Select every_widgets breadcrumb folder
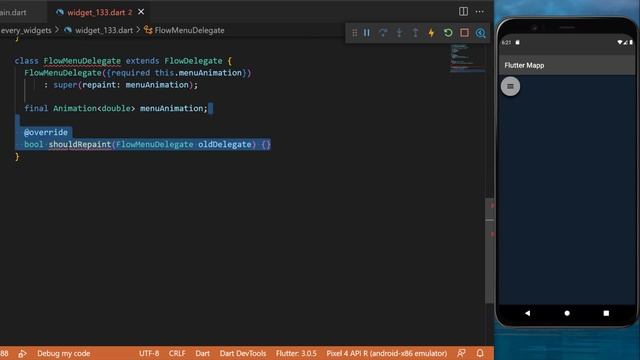The image size is (640, 360). click(26, 30)
